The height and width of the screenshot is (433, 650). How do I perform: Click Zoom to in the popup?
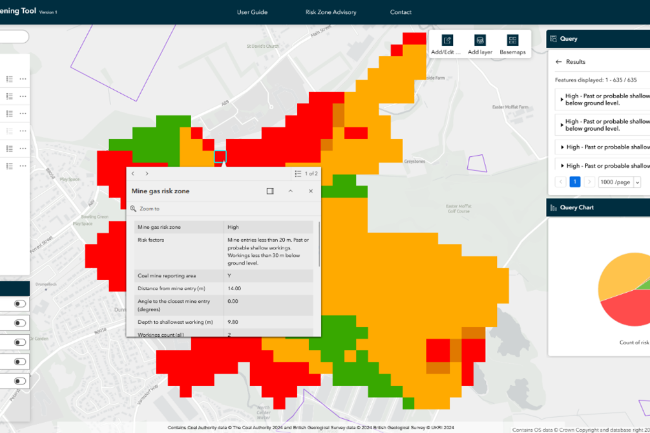pyautogui.click(x=148, y=209)
